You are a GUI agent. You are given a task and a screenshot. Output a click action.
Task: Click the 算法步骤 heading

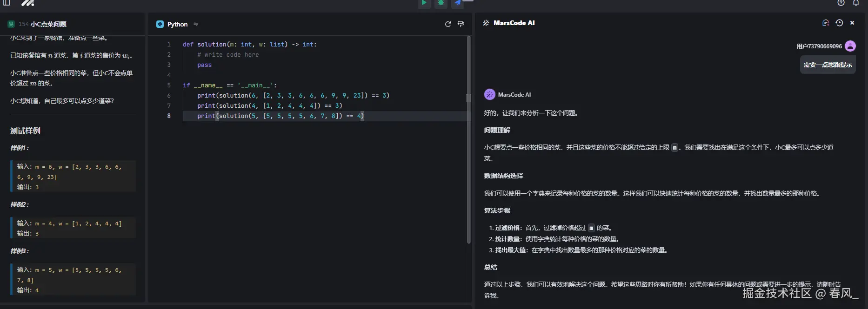coord(497,210)
